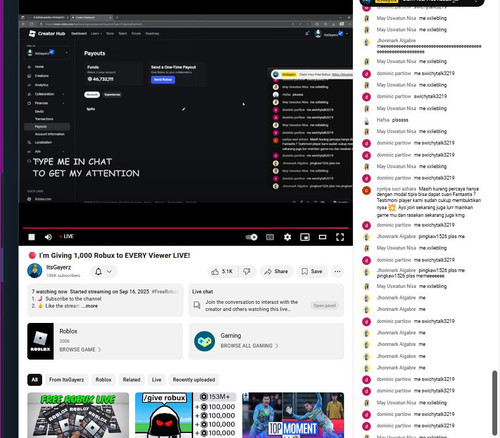Click the live chat panel icon

click(197, 305)
